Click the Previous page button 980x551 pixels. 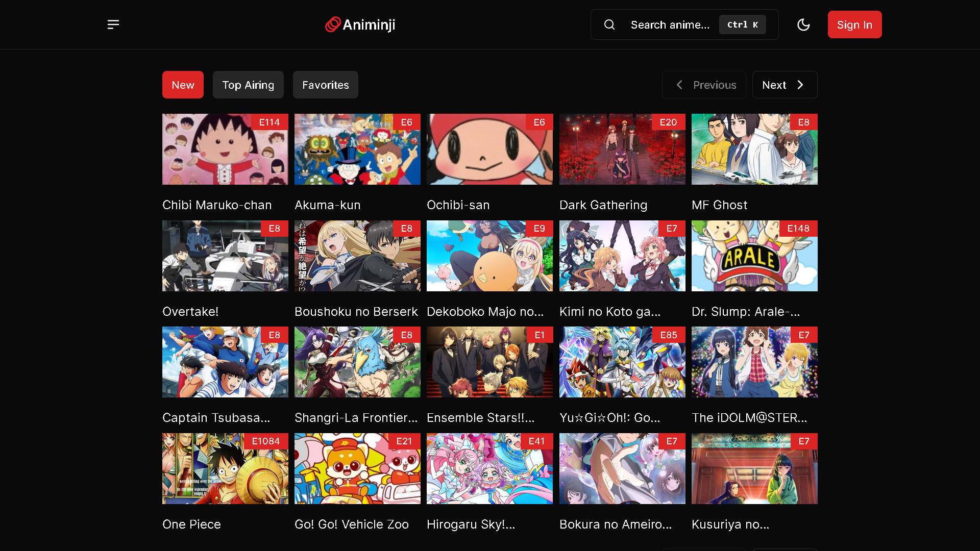coord(704,85)
